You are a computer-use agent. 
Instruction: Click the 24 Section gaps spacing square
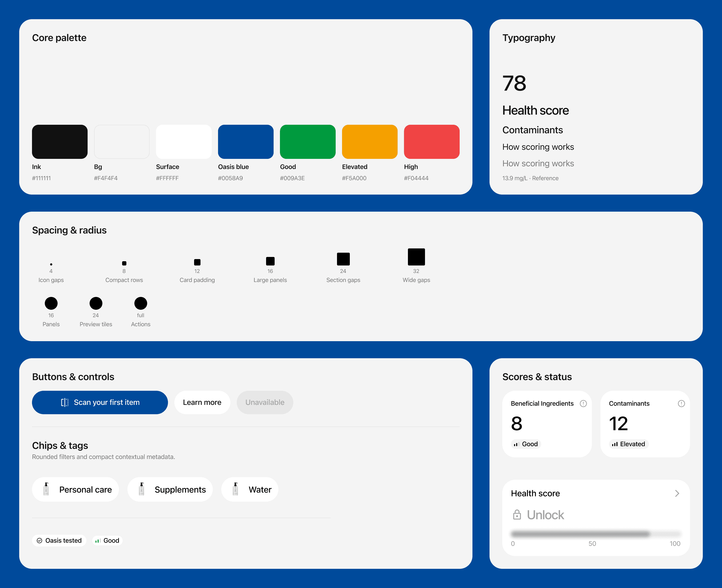[343, 259]
